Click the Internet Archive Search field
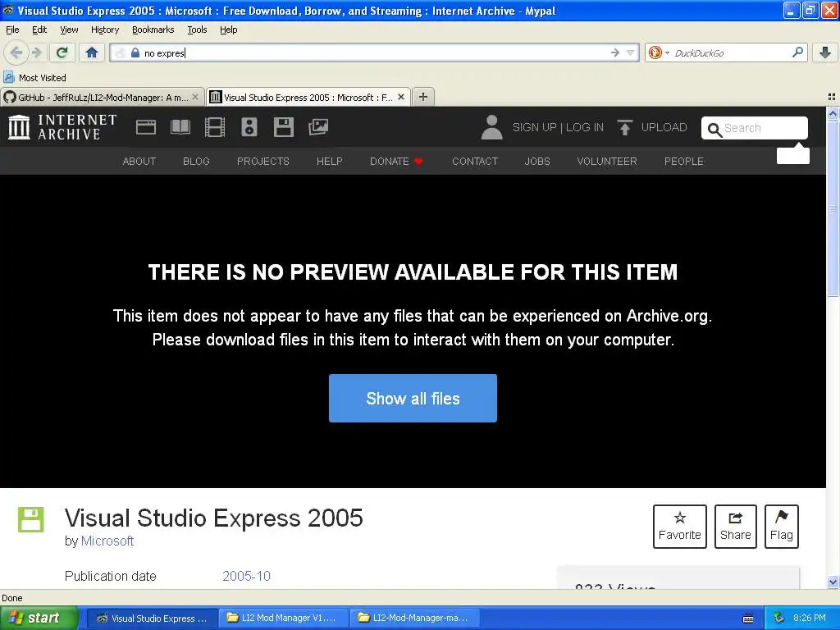Viewport: 840px width, 630px height. pos(755,128)
